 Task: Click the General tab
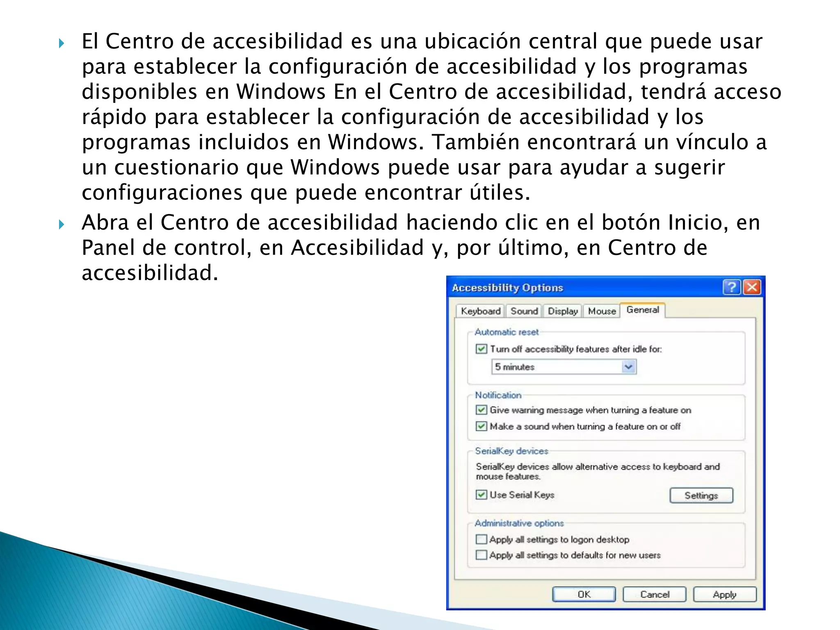[642, 310]
